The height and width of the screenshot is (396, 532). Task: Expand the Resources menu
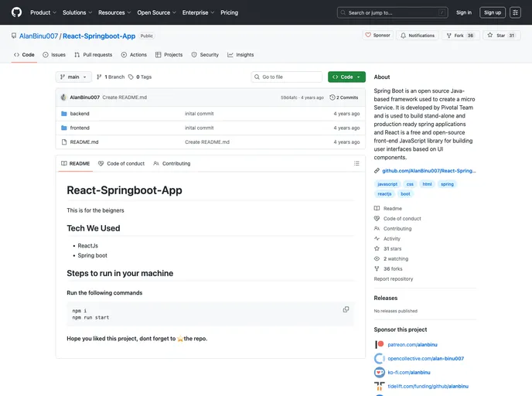click(x=114, y=12)
